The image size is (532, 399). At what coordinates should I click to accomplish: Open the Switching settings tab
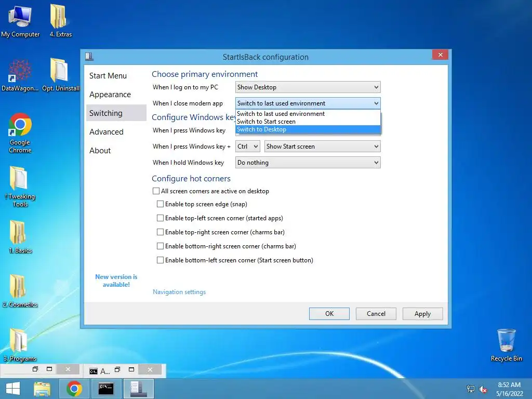pos(116,113)
